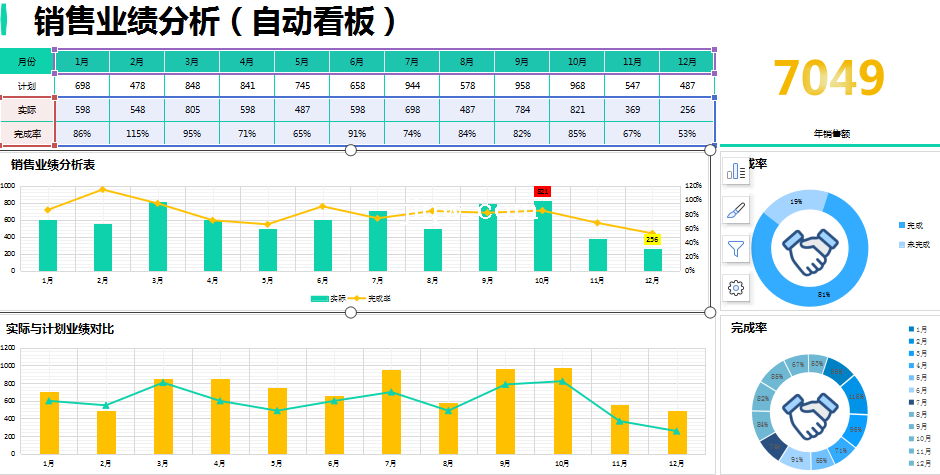Click the 实际与计划业绩对比 chart title
This screenshot has width=940, height=475.
point(59,329)
